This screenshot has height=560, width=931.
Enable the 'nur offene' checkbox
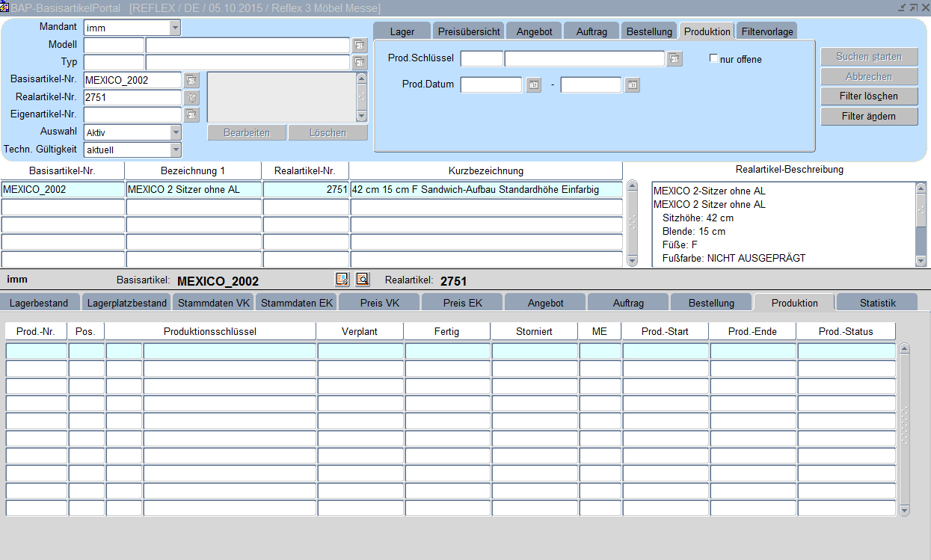(713, 58)
